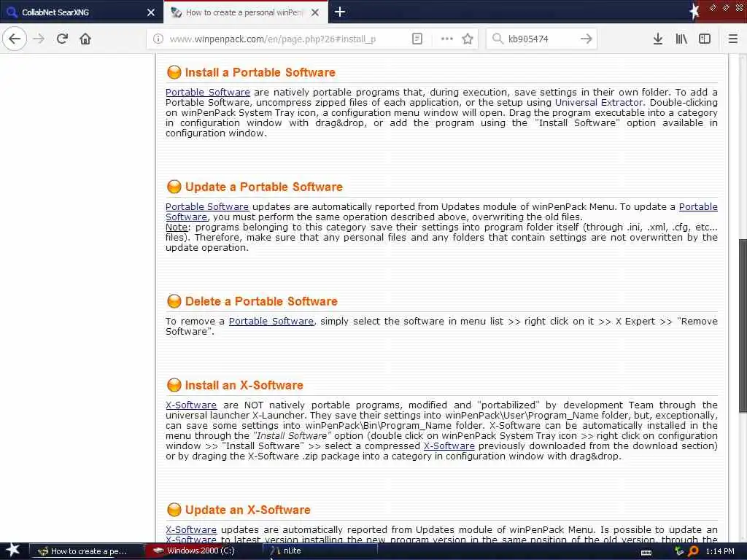
Task: Click the white star icon in title bar
Action: [694, 11]
